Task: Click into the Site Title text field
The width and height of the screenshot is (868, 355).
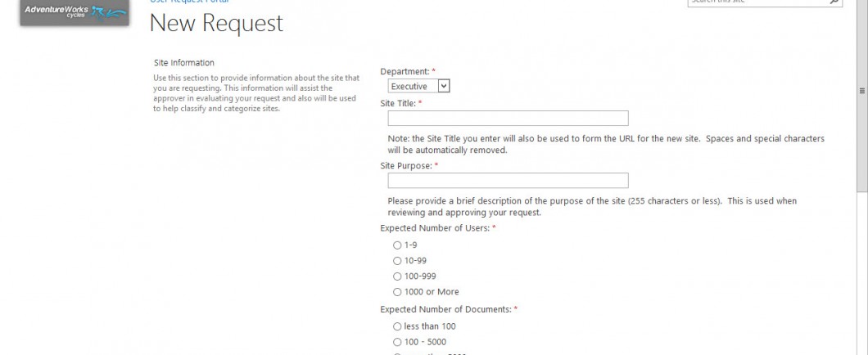Action: (508, 119)
